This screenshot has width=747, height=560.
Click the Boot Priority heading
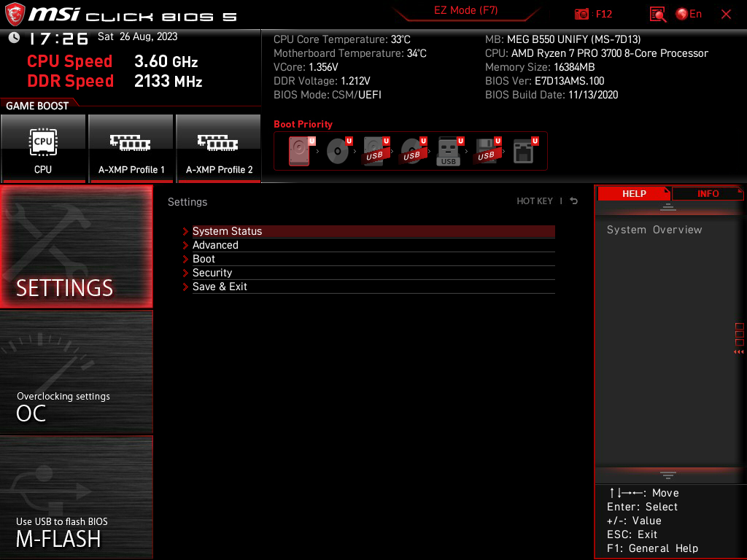click(303, 124)
